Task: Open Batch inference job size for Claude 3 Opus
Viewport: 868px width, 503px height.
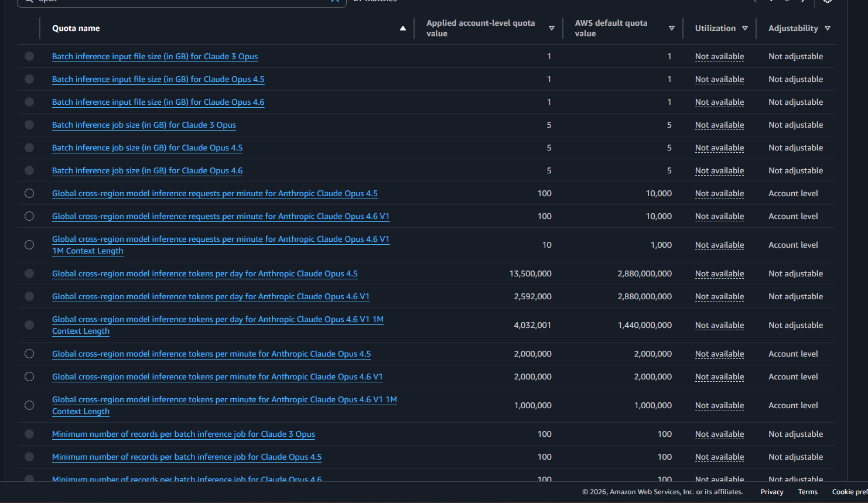Action: click(144, 125)
